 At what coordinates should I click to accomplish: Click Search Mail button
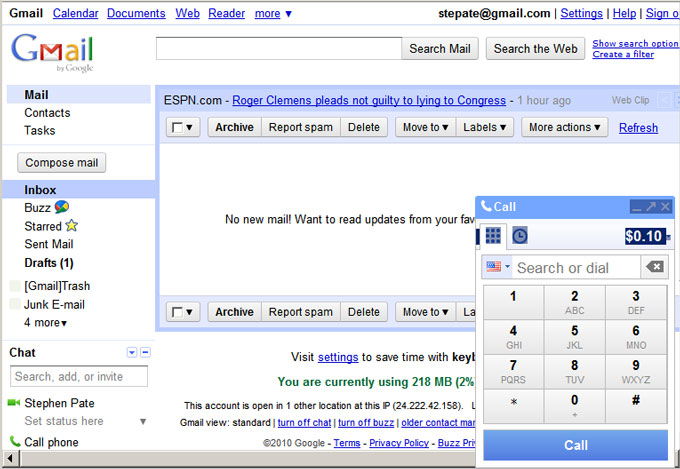(440, 49)
